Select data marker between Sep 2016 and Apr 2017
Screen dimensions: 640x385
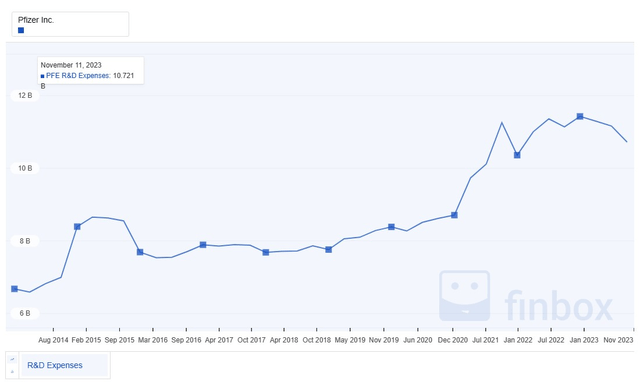203,245
